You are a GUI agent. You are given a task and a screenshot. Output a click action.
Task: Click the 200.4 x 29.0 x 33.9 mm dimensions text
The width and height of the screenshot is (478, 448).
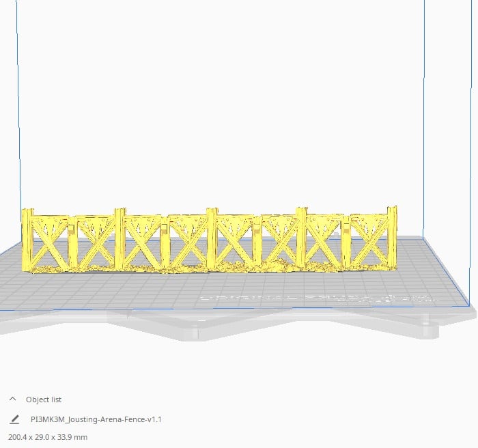coord(48,436)
